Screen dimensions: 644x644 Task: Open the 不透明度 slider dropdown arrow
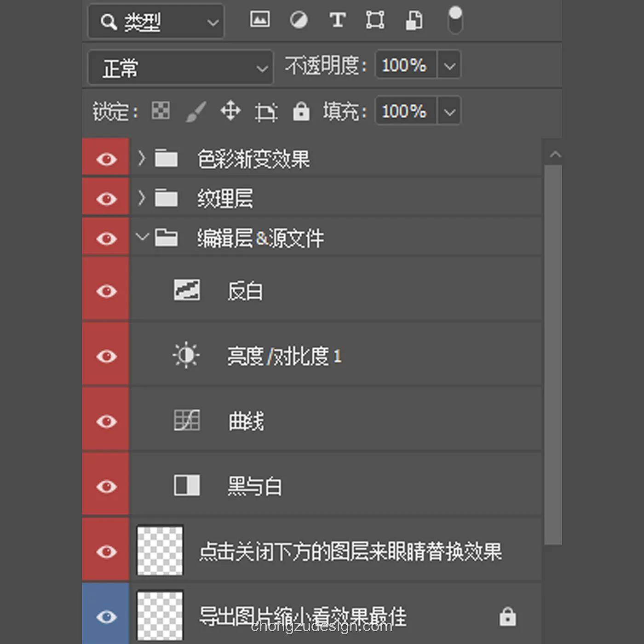449,65
